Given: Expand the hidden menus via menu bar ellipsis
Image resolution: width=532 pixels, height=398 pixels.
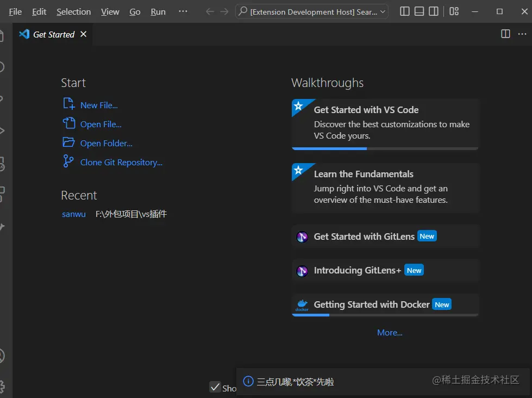Looking at the screenshot, I should tap(183, 11).
